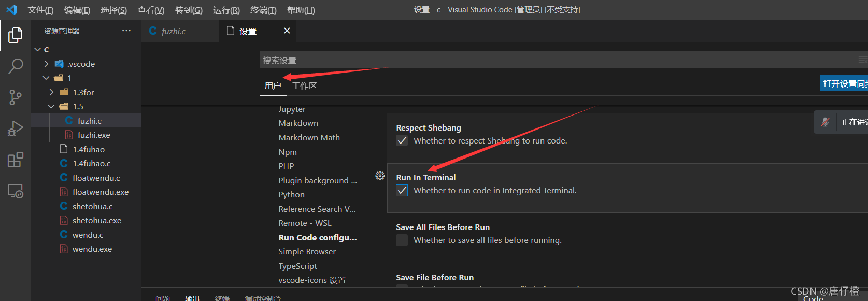Click C icon of 1.4fuhao.c
The width and height of the screenshot is (868, 301).
pyautogui.click(x=64, y=163)
